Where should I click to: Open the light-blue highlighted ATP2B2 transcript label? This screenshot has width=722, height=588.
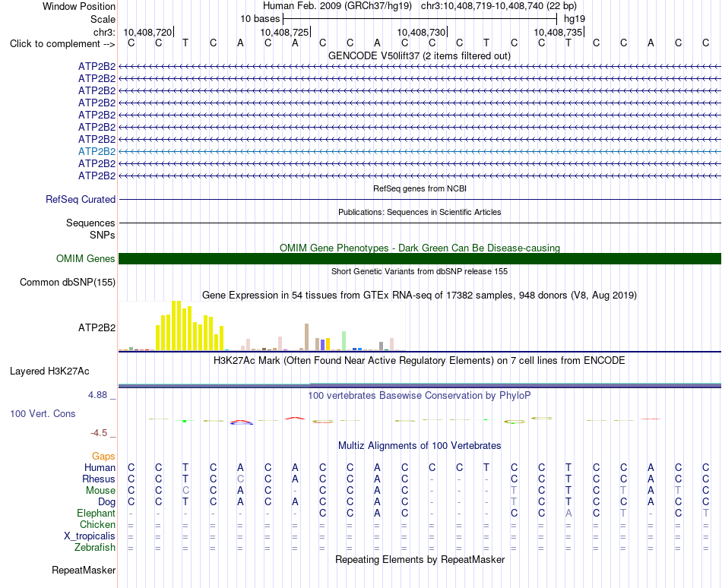pos(97,151)
